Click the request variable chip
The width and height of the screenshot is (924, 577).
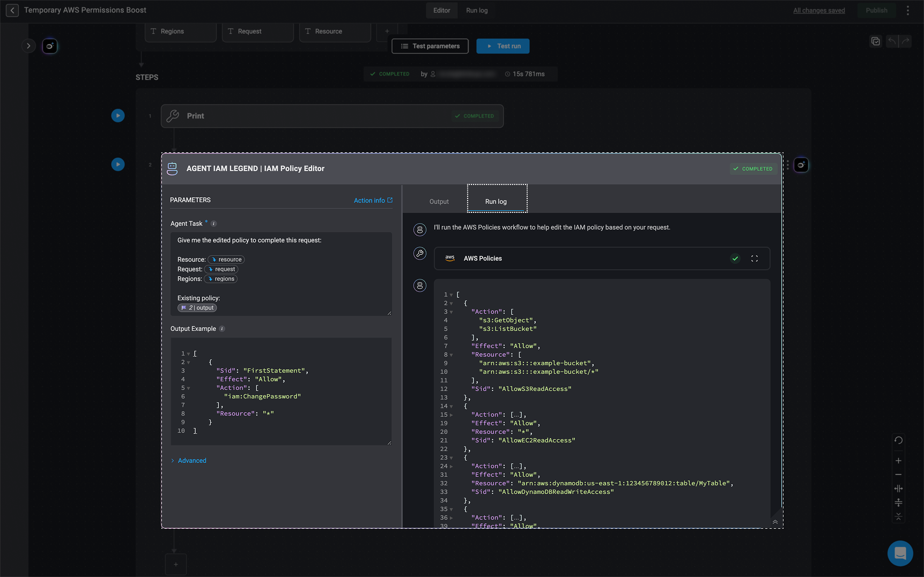pos(221,269)
